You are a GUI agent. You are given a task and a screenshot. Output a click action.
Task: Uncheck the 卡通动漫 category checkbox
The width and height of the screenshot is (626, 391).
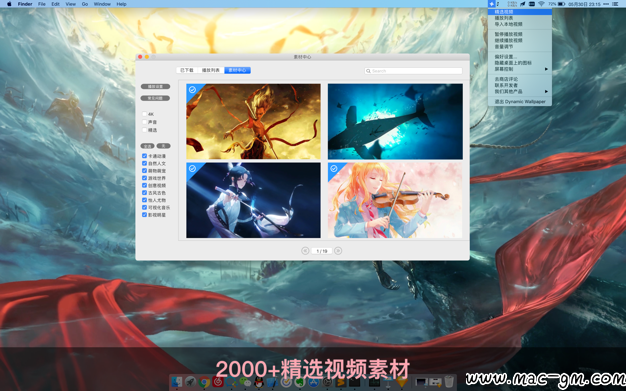[145, 156]
